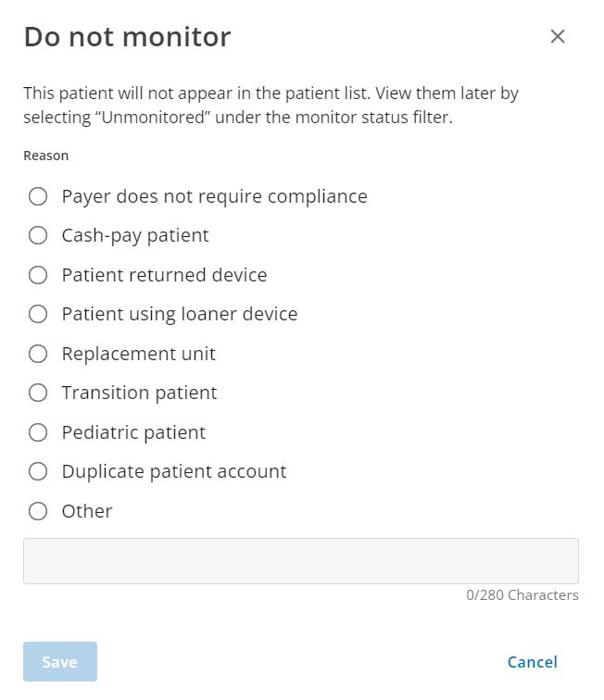Click the 'Reason' field label
The height and width of the screenshot is (700, 604).
(45, 156)
